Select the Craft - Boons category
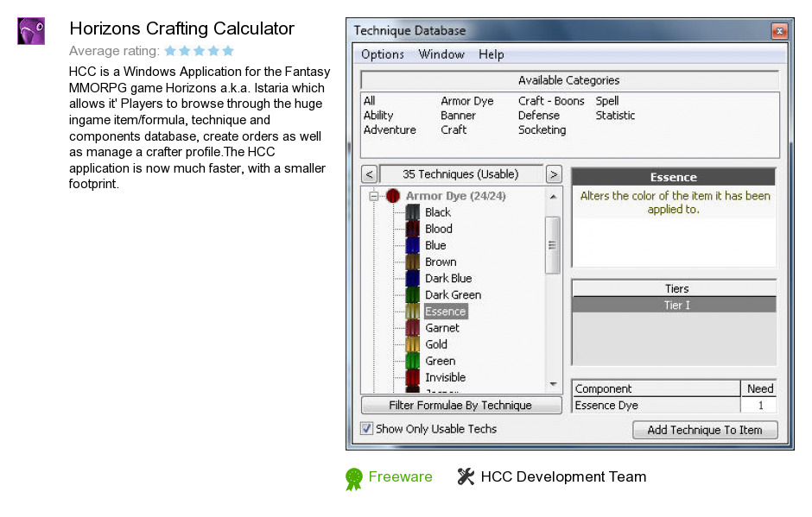Image resolution: width=812 pixels, height=517 pixels. (x=551, y=101)
